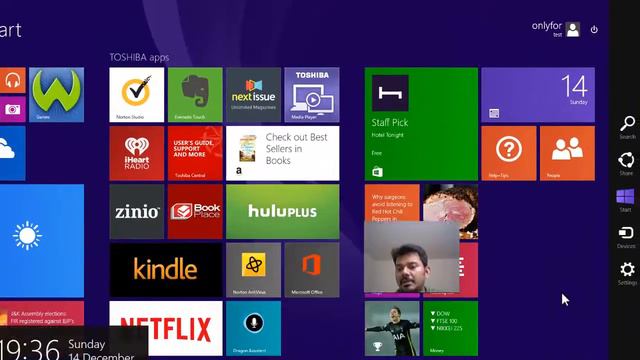Open the OneDrive cloud tile

(x=13, y=153)
